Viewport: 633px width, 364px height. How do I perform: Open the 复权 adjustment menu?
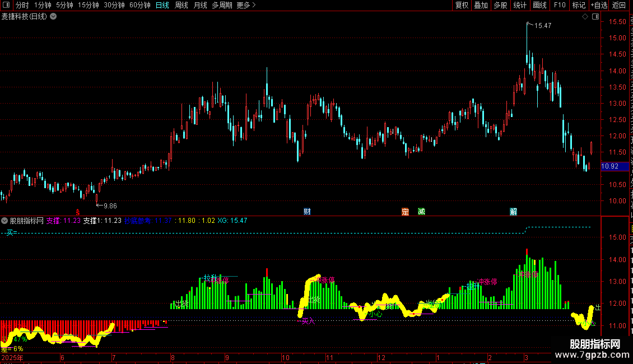point(462,5)
